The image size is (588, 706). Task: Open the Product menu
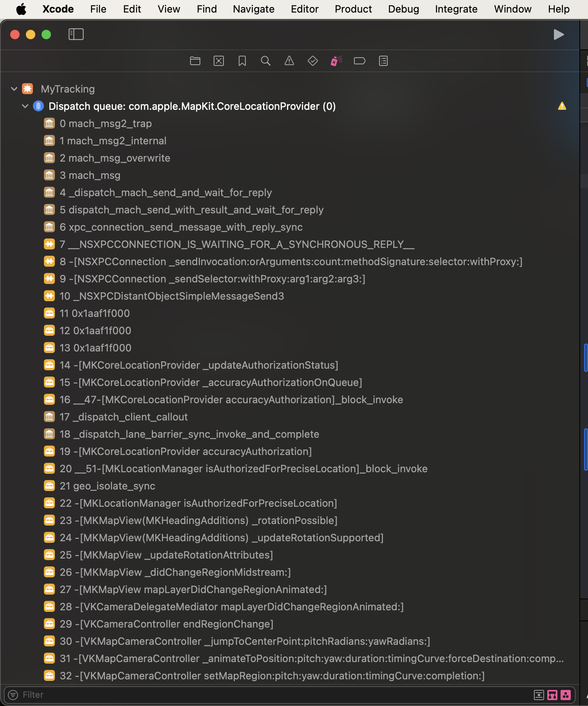click(353, 9)
